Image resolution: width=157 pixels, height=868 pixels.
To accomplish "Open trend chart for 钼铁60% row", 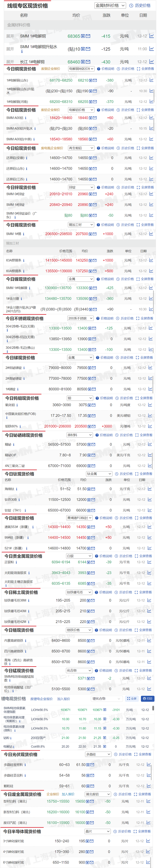I will click(150, 426).
